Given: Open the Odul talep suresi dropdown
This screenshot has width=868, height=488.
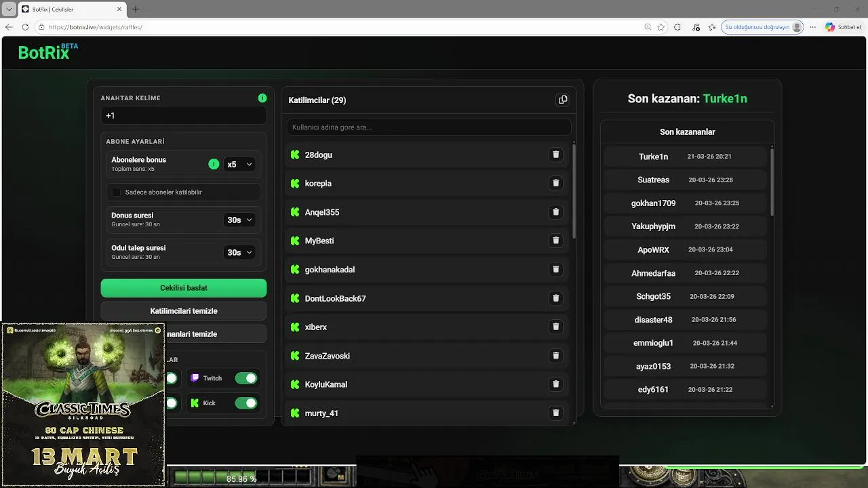Looking at the screenshot, I should click(x=239, y=252).
